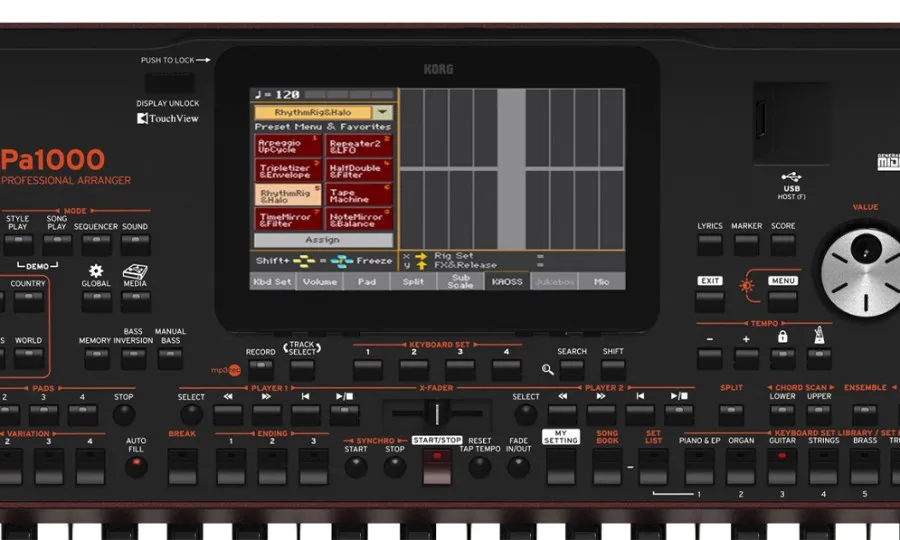
Task: Push the Player 2 Select knob button
Action: 525,414
